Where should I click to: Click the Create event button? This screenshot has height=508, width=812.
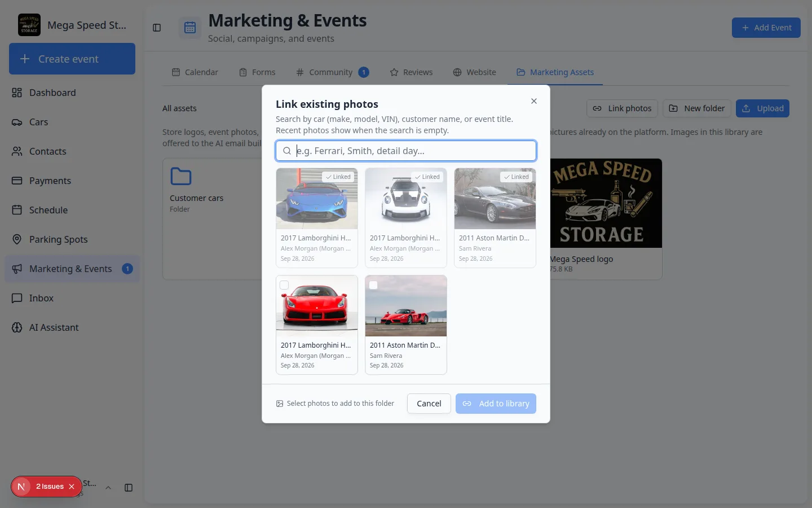click(72, 59)
